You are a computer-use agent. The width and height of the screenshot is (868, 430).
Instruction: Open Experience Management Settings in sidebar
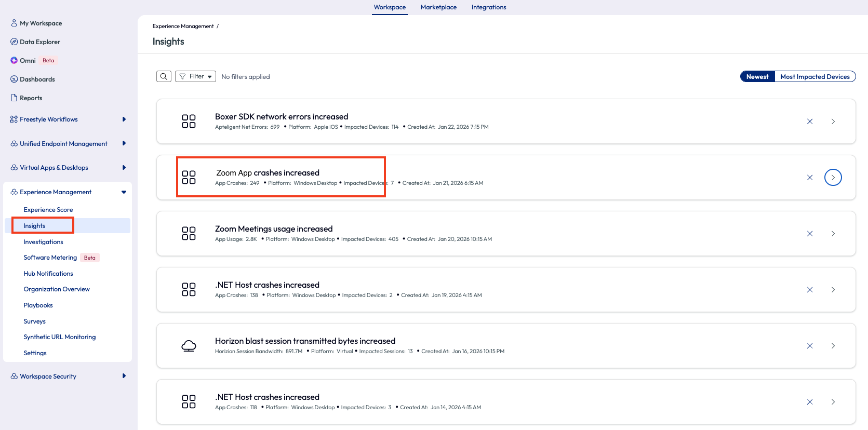pyautogui.click(x=35, y=353)
